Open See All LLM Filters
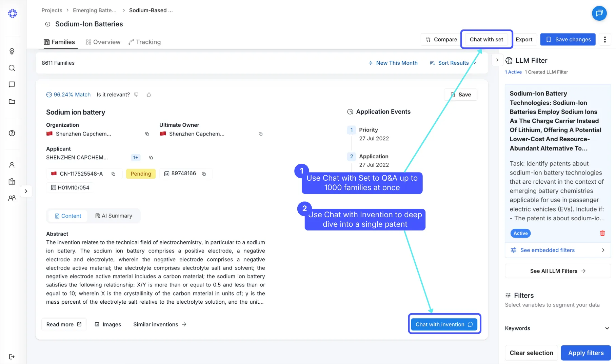This screenshot has height=364, width=616. (558, 271)
